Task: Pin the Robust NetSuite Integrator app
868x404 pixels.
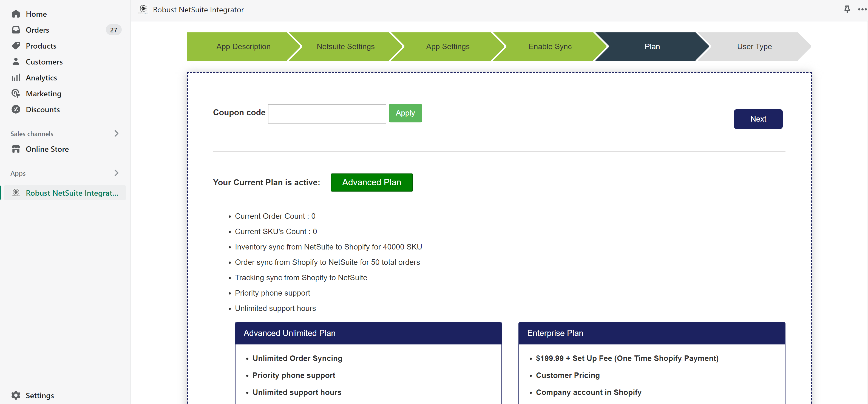Action: pos(847,9)
